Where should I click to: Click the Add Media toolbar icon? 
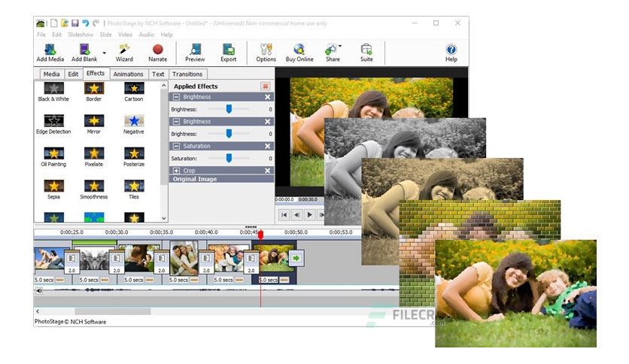coord(50,53)
